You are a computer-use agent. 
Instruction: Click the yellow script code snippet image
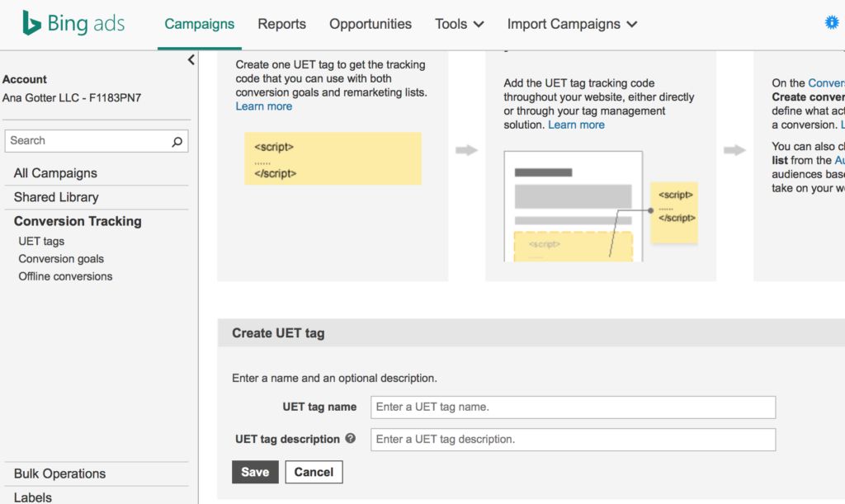(x=333, y=158)
